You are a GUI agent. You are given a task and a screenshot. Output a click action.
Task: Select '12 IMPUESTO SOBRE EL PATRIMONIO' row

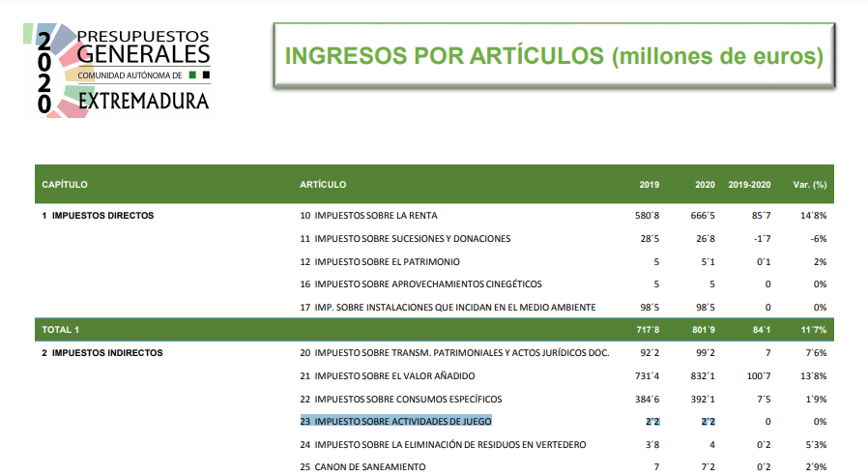point(380,262)
